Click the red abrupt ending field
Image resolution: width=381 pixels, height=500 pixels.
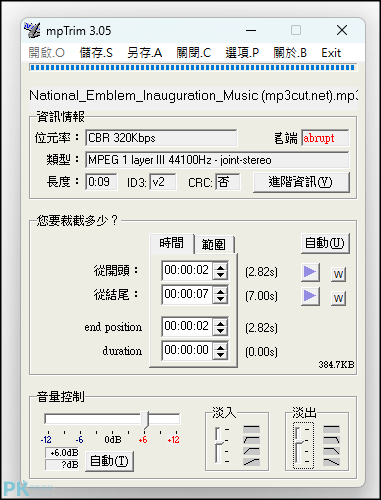325,138
